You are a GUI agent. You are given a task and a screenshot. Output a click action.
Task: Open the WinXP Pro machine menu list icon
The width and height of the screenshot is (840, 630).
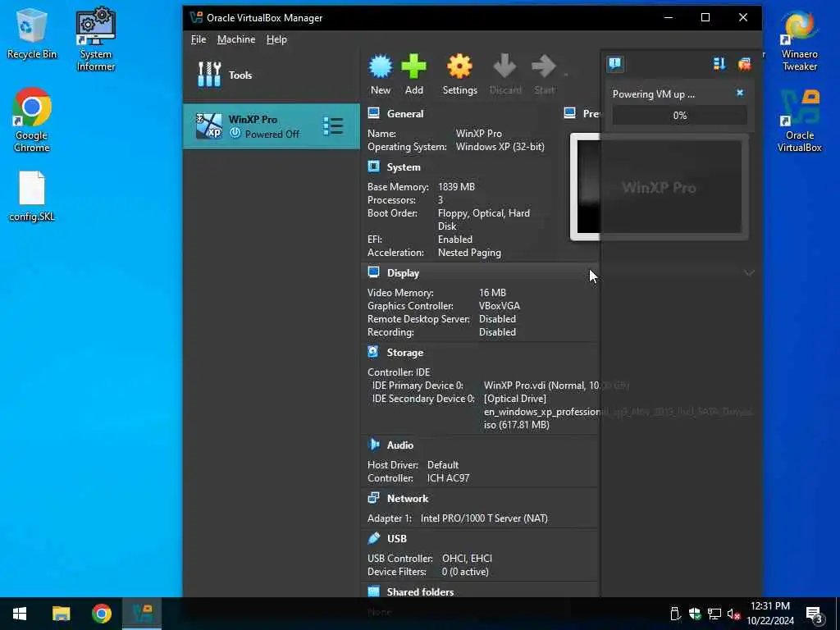(333, 126)
